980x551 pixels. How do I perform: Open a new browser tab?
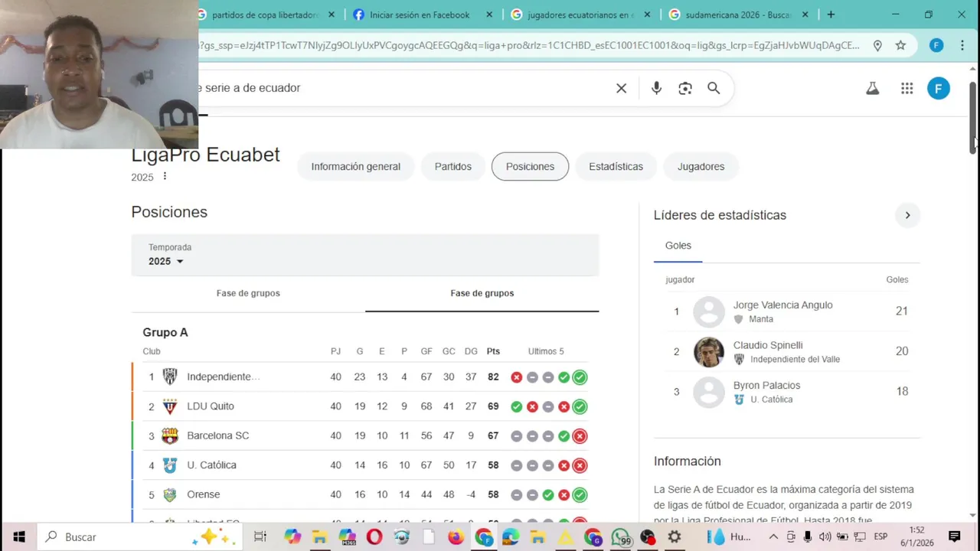point(831,15)
